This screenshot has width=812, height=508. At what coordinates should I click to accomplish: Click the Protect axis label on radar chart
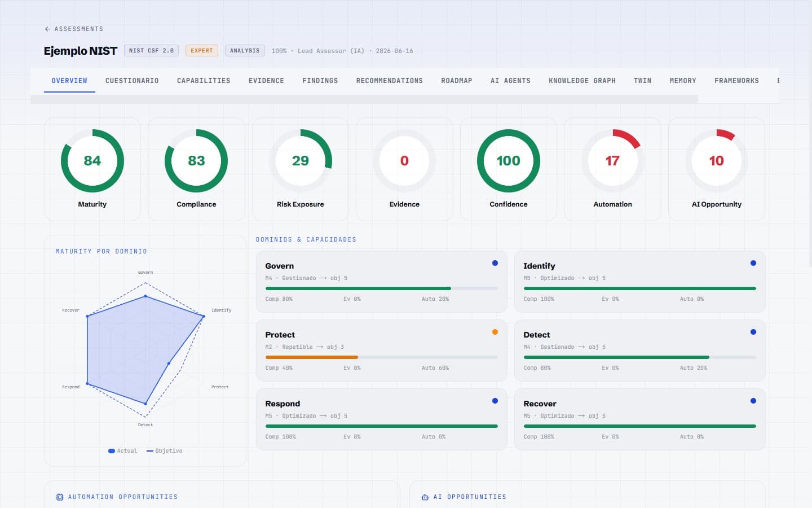tap(220, 387)
